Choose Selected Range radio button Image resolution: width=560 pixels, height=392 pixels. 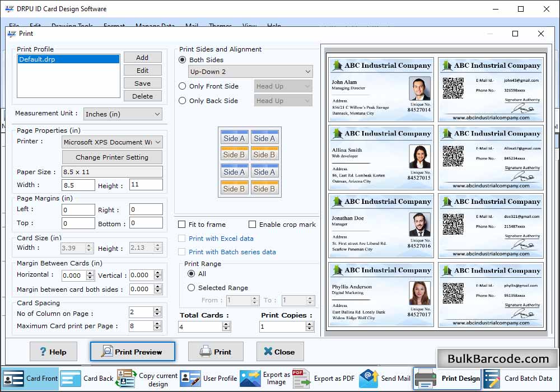(191, 287)
